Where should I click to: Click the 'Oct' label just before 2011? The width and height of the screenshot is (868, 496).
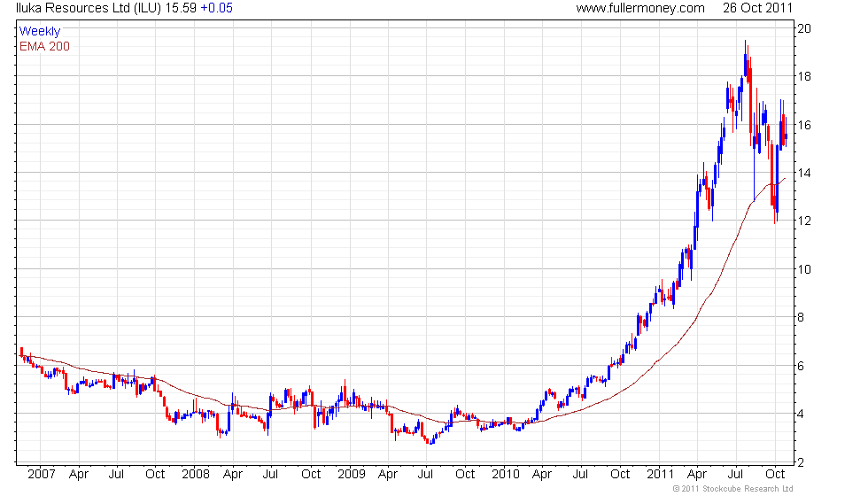pyautogui.click(x=620, y=475)
